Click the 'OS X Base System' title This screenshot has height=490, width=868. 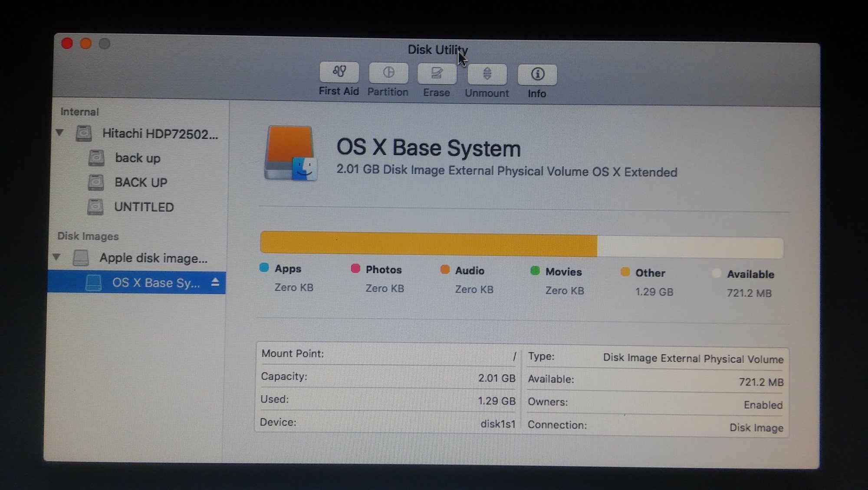[428, 148]
